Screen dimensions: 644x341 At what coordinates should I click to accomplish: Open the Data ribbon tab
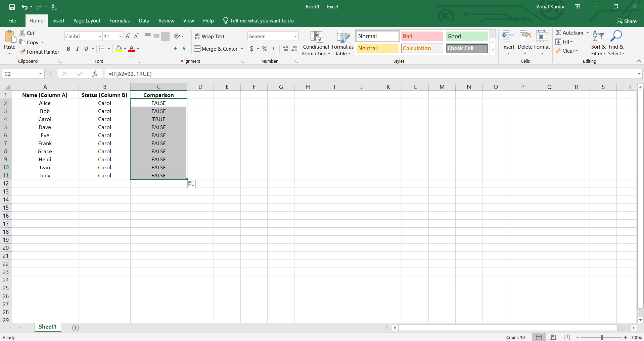pos(144,20)
